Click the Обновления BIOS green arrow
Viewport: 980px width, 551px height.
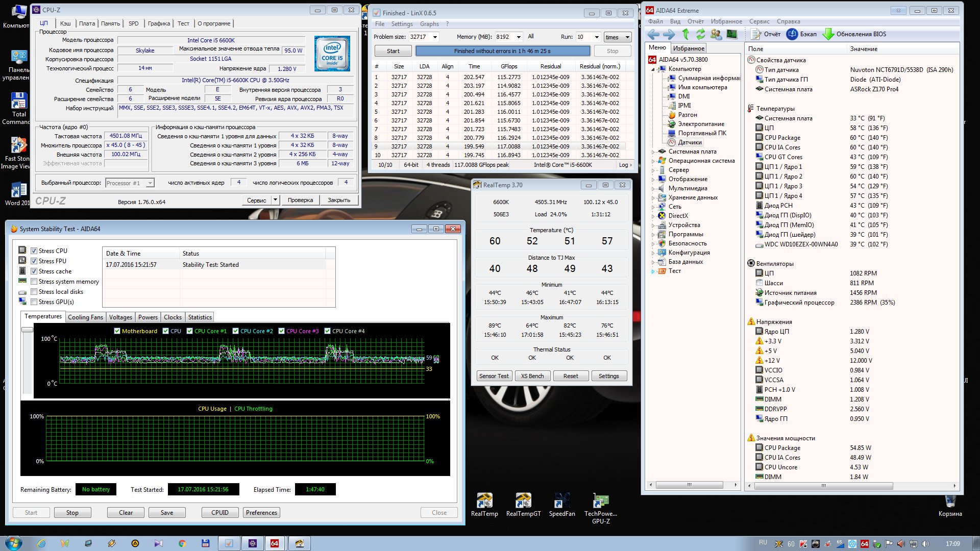point(828,34)
